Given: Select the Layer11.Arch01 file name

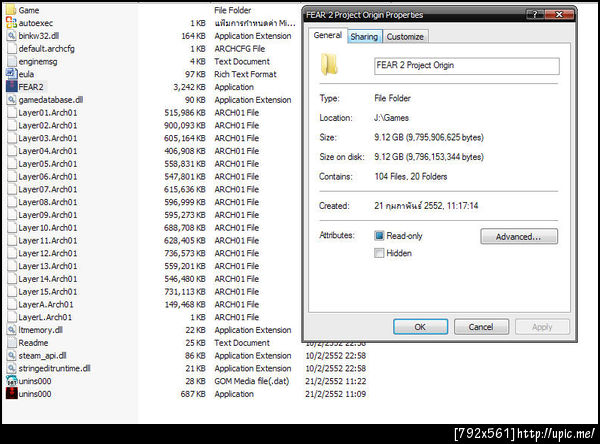Looking at the screenshot, I should pyautogui.click(x=48, y=240).
